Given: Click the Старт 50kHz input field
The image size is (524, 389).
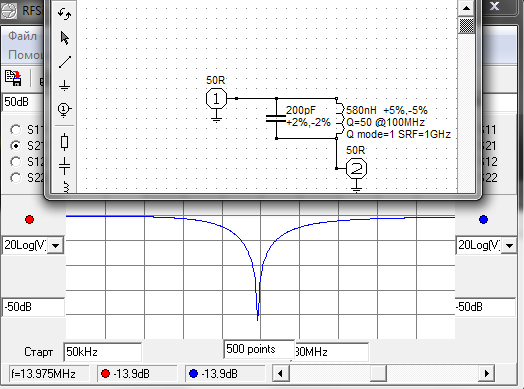Looking at the screenshot, I should pyautogui.click(x=103, y=352).
